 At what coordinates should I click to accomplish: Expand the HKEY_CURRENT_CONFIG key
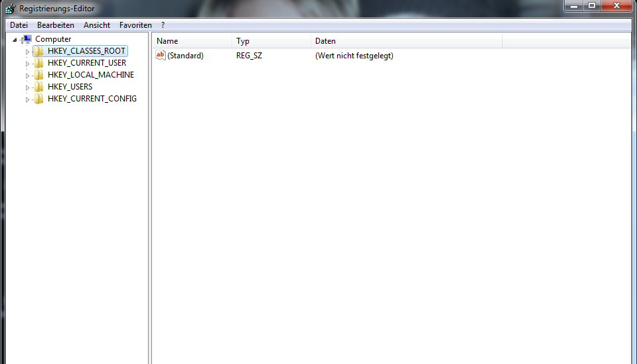[27, 100]
